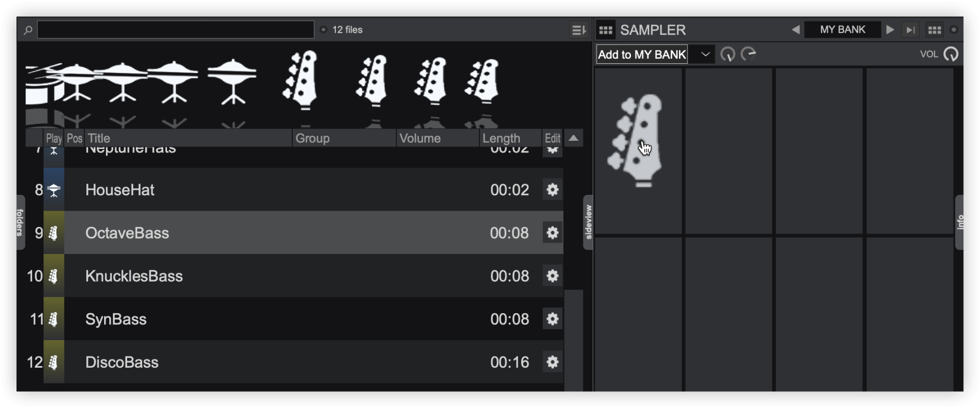This screenshot has width=980, height=408.
Task: Open settings gear for DiscoBass
Action: 552,363
